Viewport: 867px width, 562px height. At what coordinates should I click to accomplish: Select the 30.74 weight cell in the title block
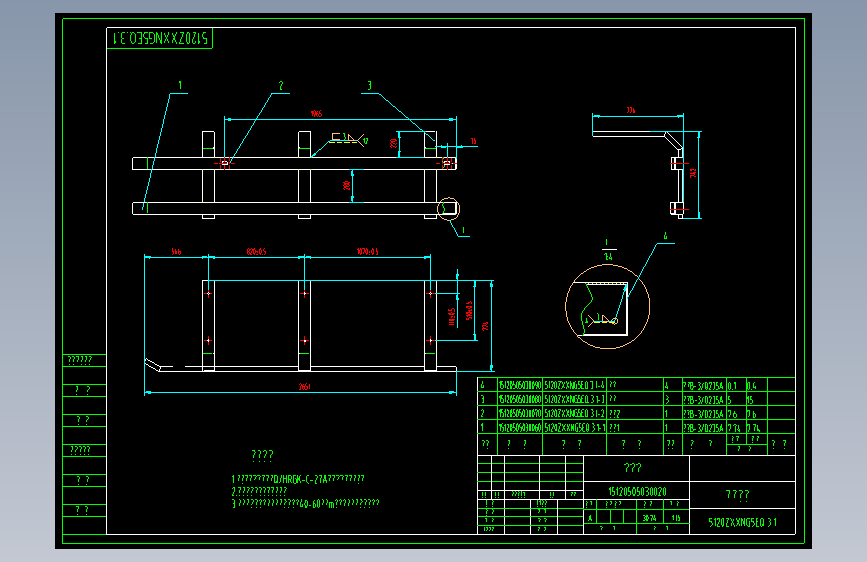coord(650,518)
